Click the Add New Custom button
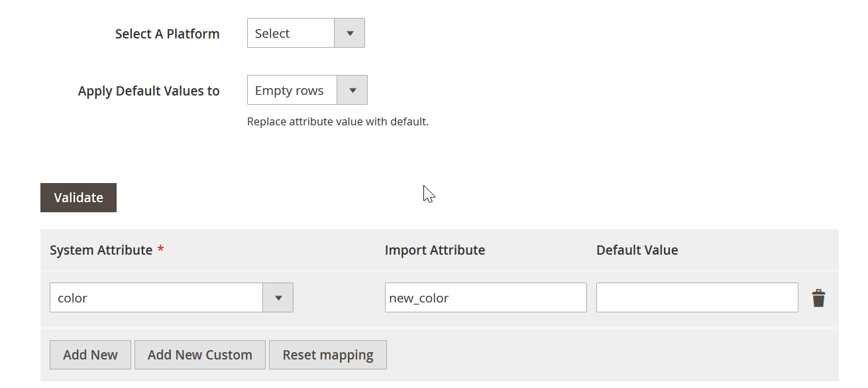This screenshot has height=388, width=868. 200,355
